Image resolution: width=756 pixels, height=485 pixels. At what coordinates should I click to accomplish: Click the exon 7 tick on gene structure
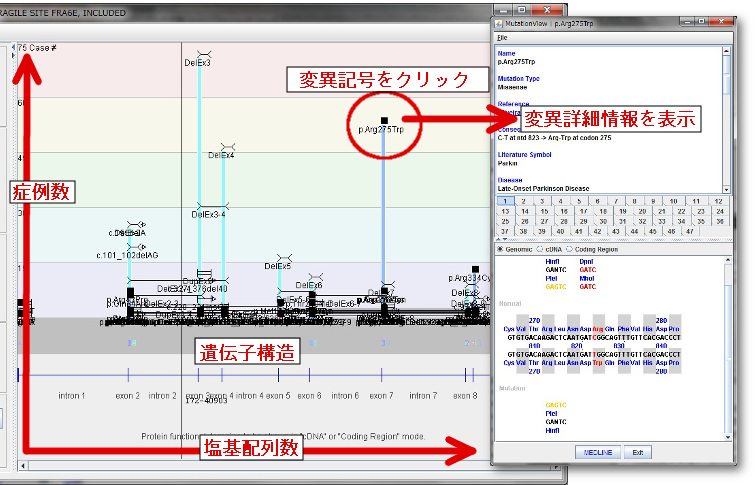click(x=384, y=375)
